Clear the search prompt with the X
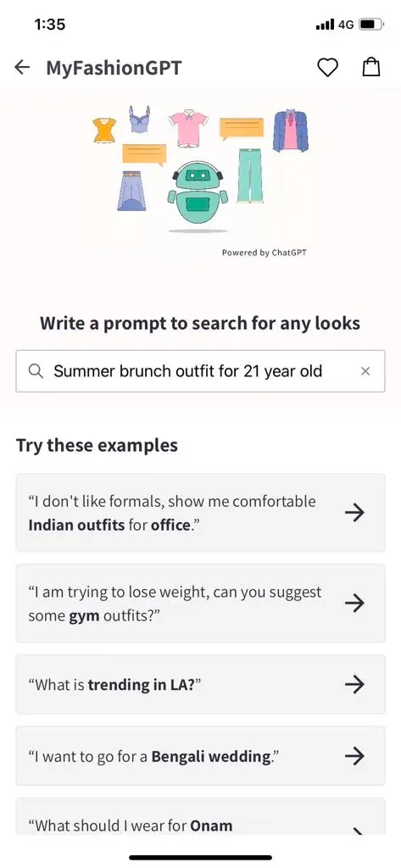Image resolution: width=401 pixels, height=868 pixels. pos(365,371)
